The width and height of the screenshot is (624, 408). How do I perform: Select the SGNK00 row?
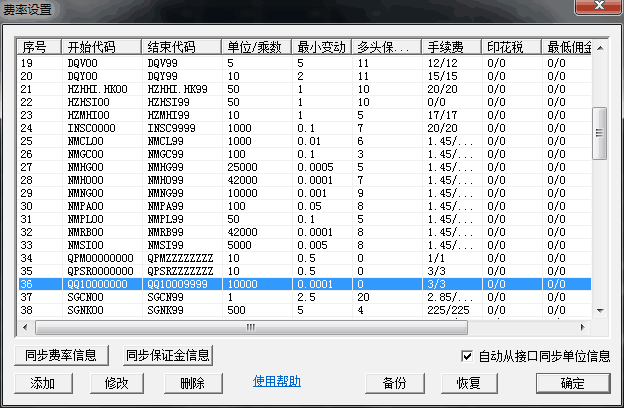305,310
